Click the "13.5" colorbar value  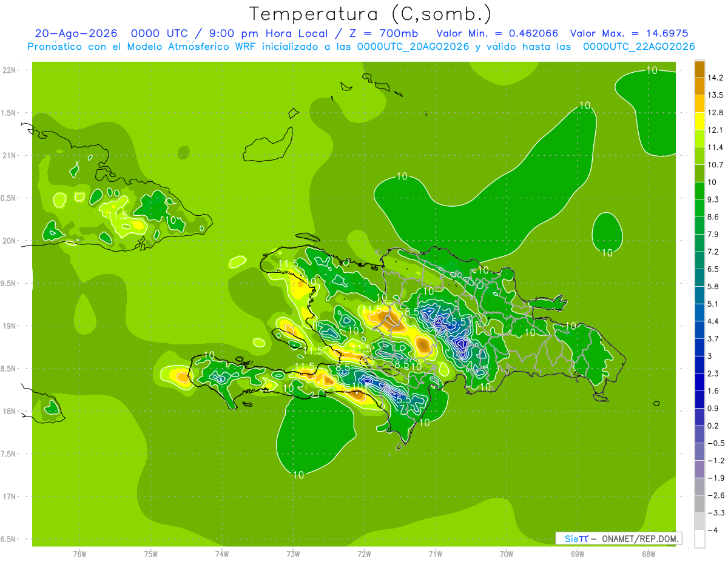coord(715,95)
